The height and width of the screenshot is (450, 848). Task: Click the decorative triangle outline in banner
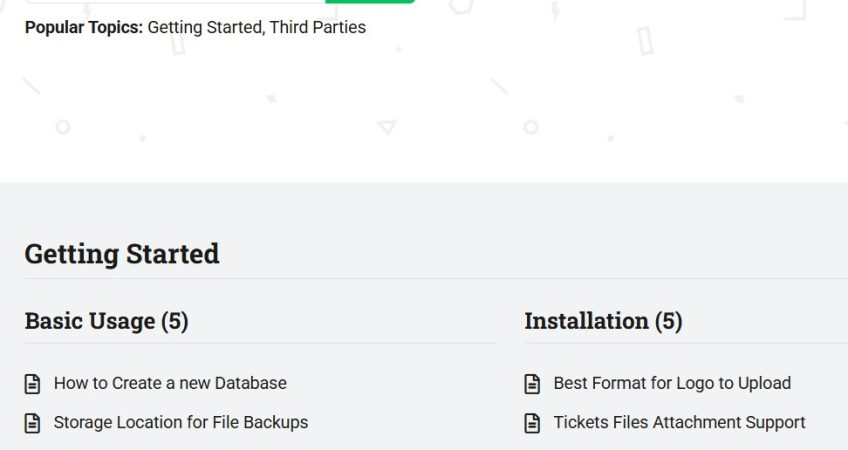387,127
